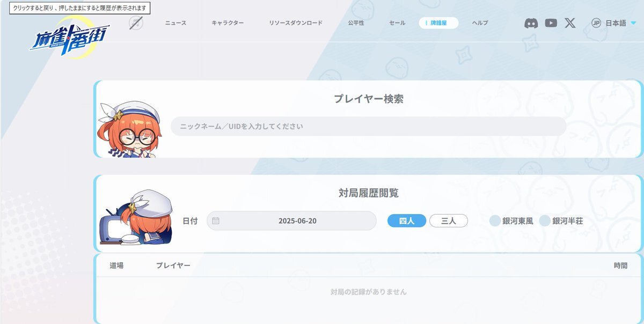Screen dimensions: 644x324
Task: Click the 時間 column header
Action: click(620, 266)
